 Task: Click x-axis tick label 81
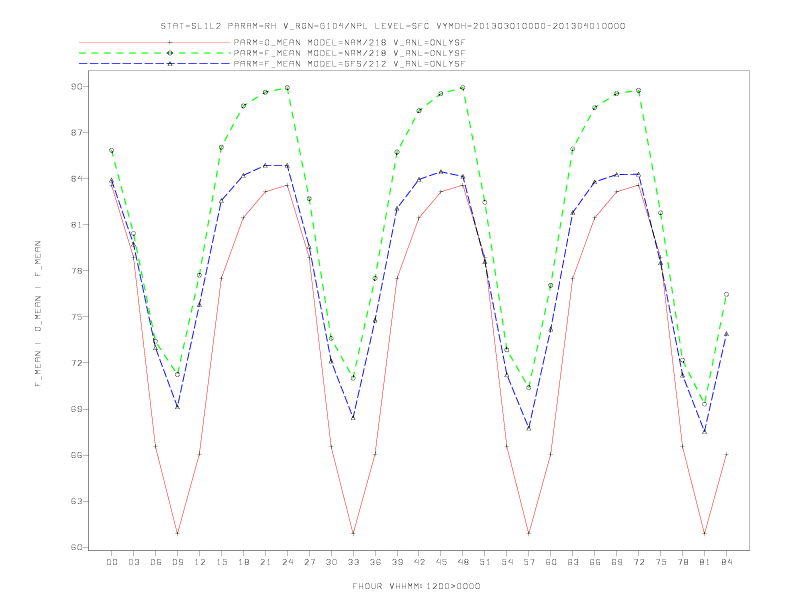(x=705, y=562)
